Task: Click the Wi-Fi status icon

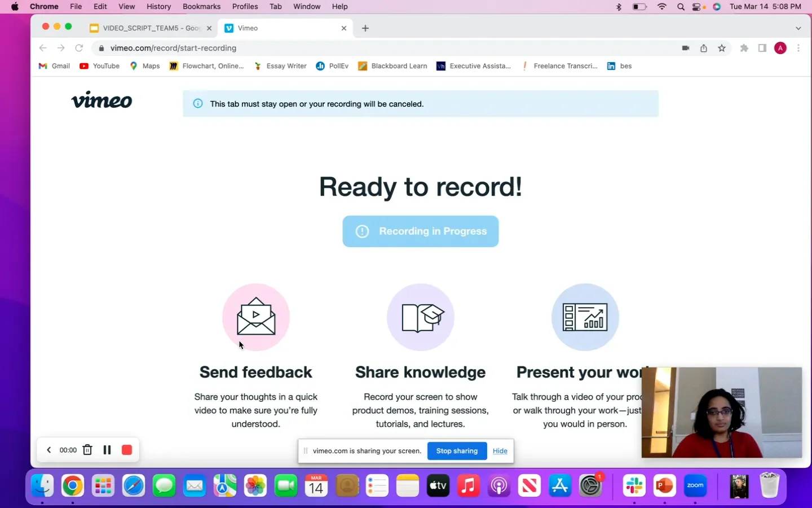Action: [x=662, y=7]
